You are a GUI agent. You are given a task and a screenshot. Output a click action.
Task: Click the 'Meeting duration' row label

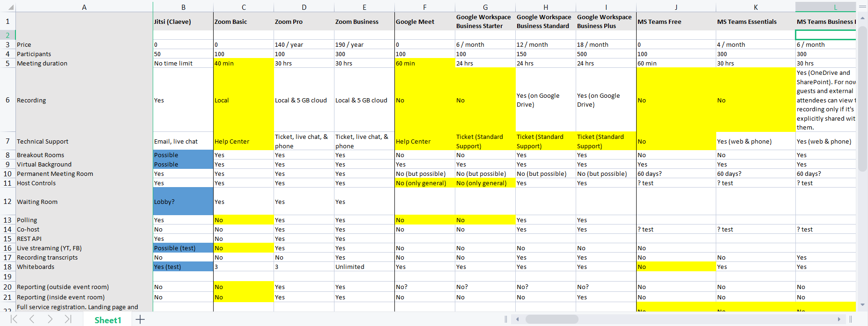pos(84,63)
